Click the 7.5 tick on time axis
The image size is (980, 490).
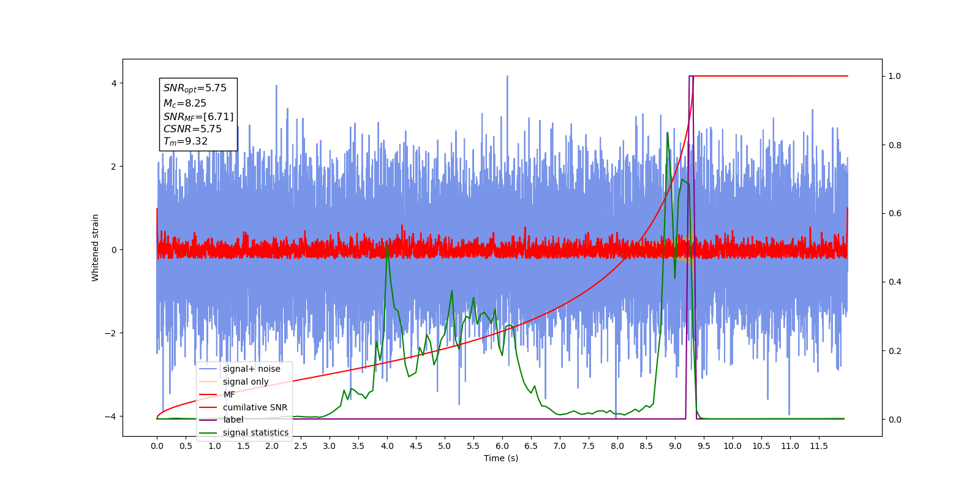point(589,446)
